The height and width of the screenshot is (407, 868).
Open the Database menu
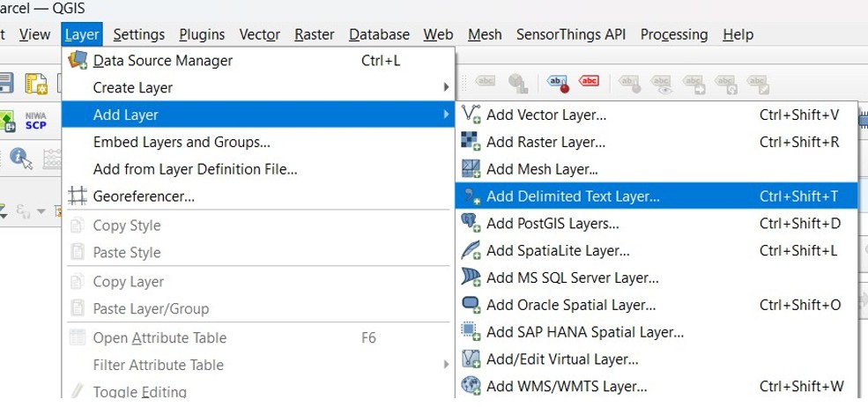[x=379, y=34]
